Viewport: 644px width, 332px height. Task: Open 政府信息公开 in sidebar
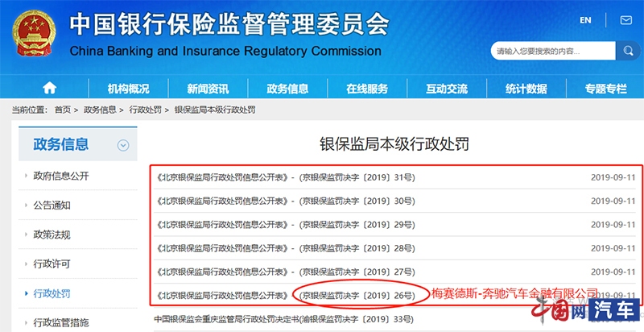(61, 176)
